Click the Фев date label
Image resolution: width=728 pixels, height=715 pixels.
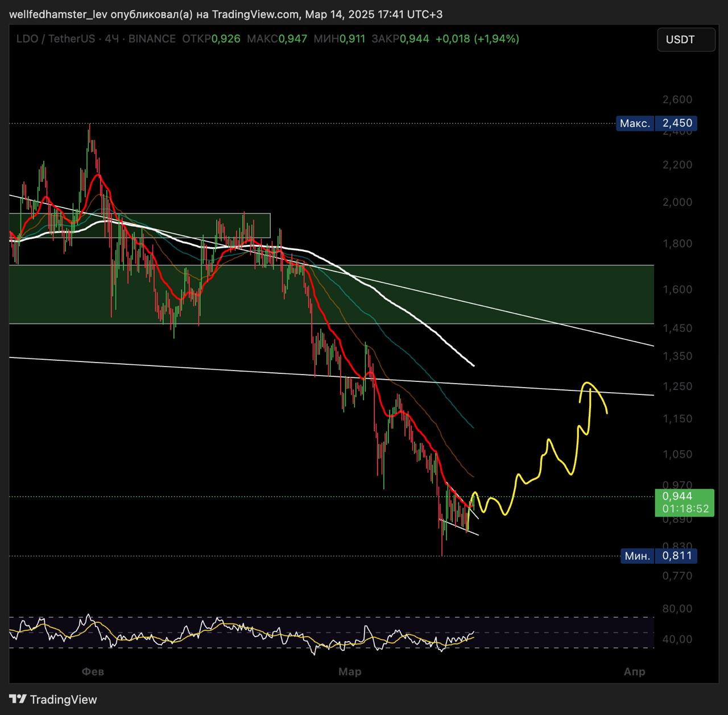click(x=93, y=672)
